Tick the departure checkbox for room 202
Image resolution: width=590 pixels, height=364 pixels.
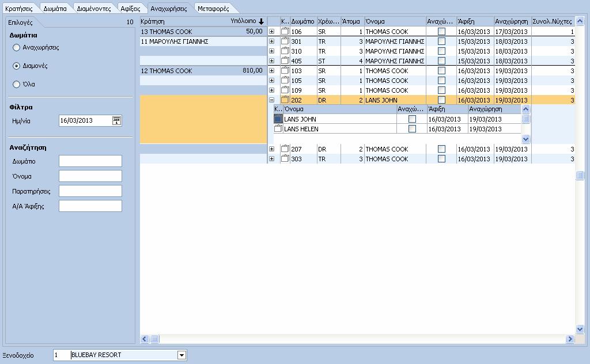point(441,100)
